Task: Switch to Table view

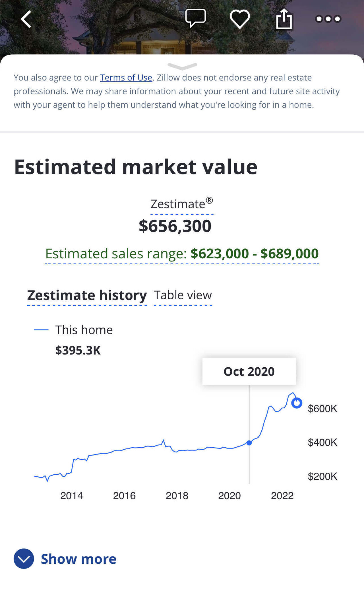Action: [x=183, y=295]
